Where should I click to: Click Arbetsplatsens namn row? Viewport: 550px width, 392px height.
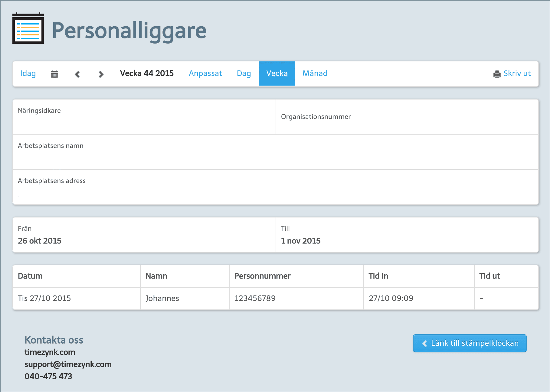276,152
